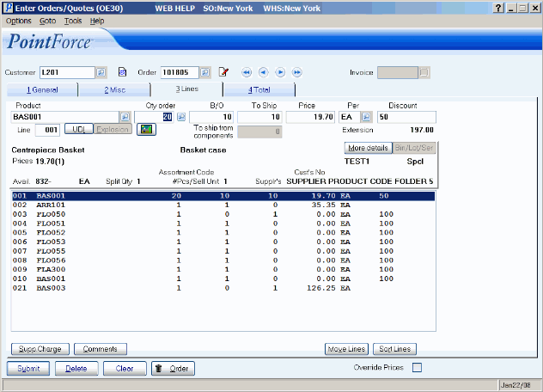The image size is (543, 392).
Task: Select line 007 FLO055 row
Action: tap(223, 251)
